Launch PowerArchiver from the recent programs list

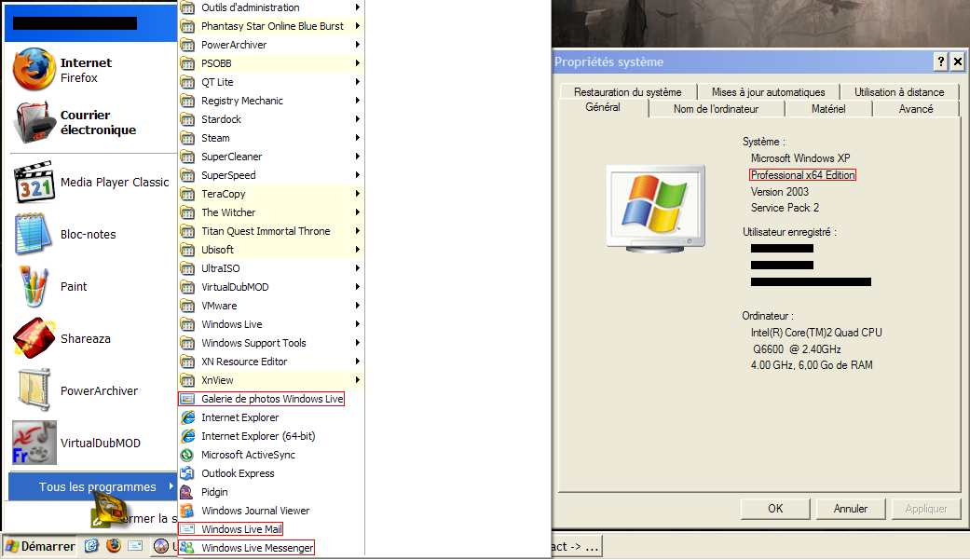[93, 391]
